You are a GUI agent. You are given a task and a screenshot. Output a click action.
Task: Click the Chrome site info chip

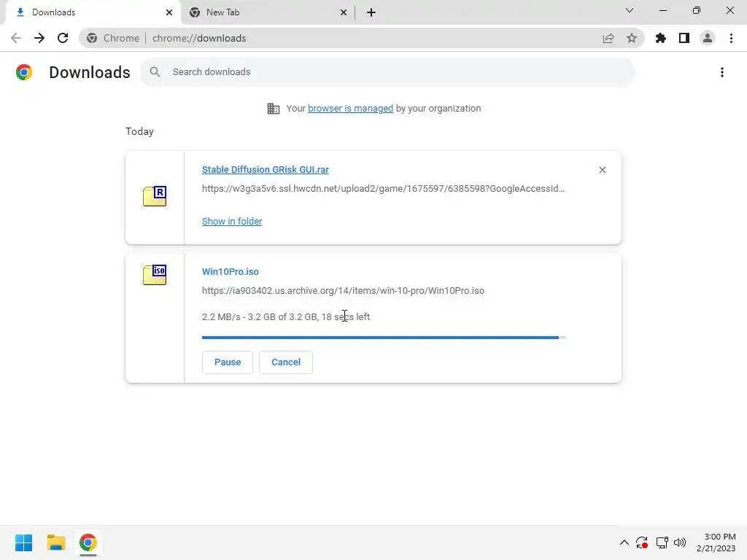(x=114, y=38)
